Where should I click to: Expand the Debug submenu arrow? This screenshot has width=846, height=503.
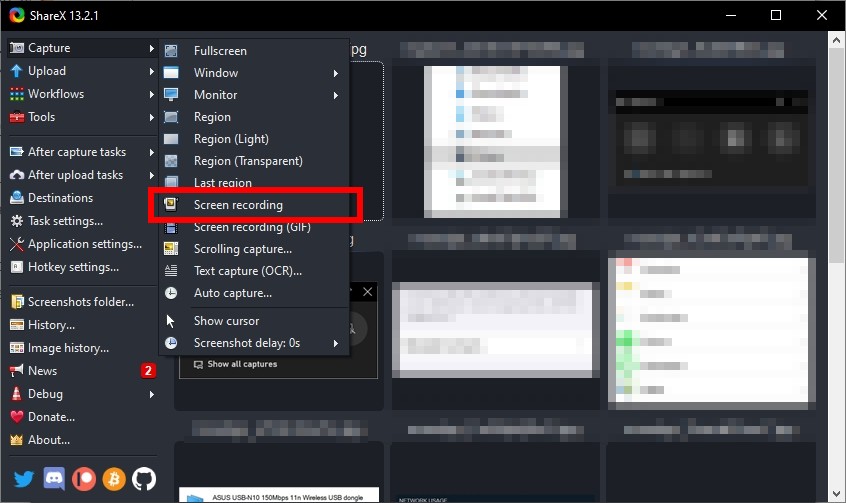point(152,395)
